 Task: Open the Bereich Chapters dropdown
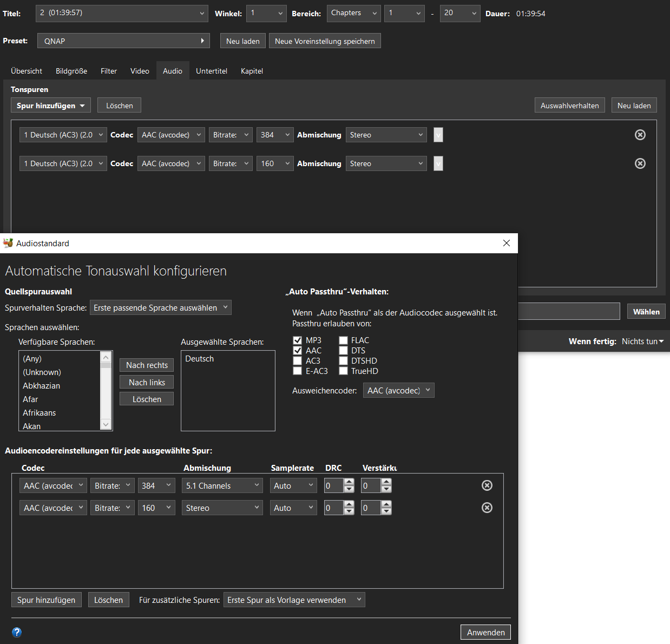pos(353,13)
